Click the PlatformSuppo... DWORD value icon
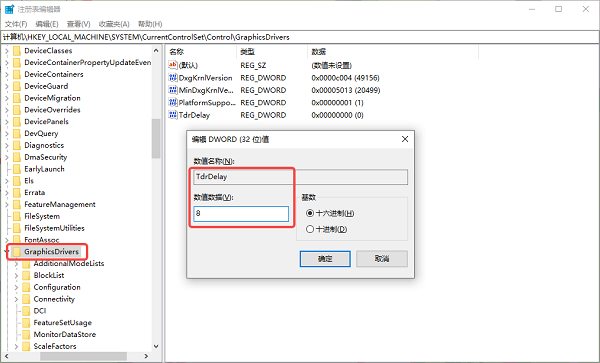This screenshot has width=600, height=363. pyautogui.click(x=173, y=103)
